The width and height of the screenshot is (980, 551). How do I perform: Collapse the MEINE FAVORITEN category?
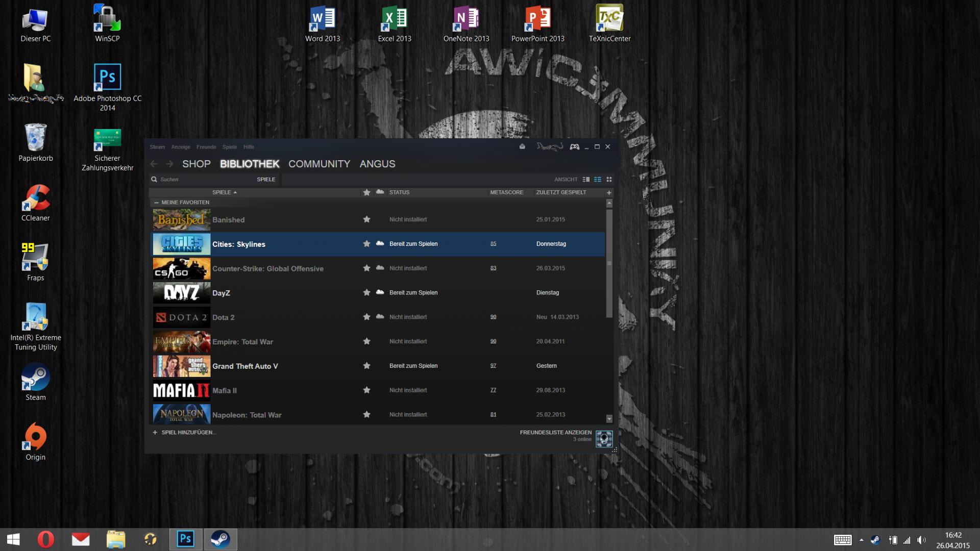tap(156, 203)
